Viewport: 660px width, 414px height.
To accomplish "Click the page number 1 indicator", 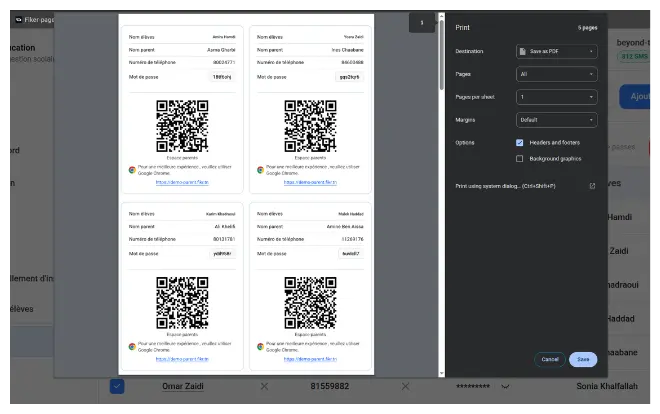I will pos(422,23).
